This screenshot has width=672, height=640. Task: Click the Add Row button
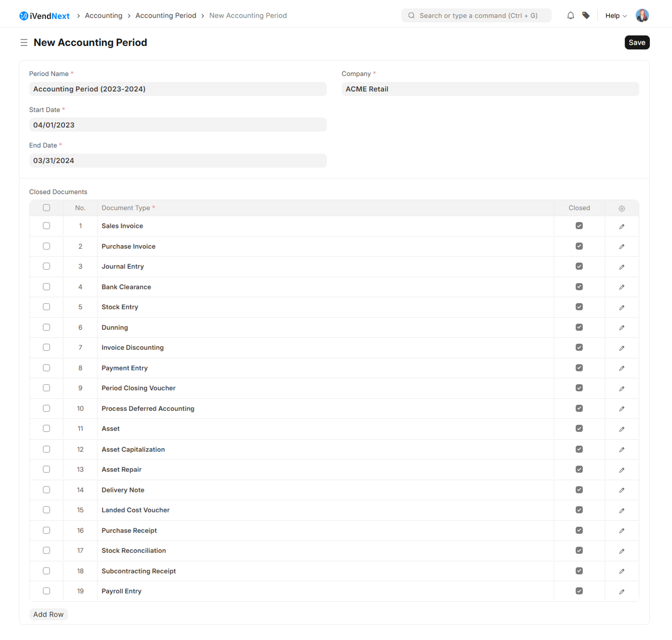pos(48,614)
